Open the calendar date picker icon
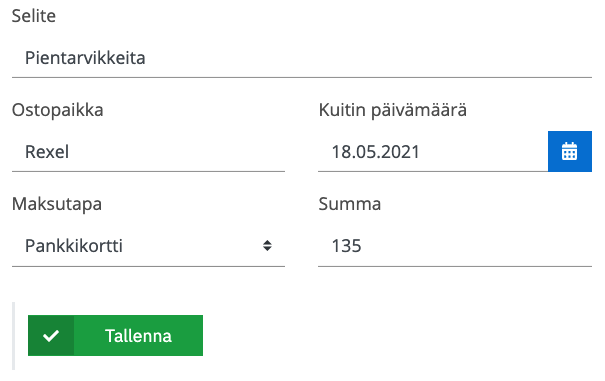 pyautogui.click(x=570, y=151)
